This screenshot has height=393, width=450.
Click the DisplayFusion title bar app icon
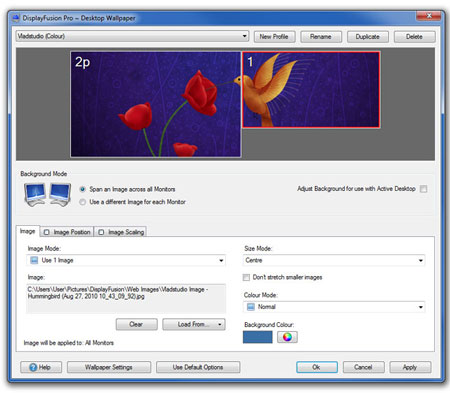tap(16, 18)
